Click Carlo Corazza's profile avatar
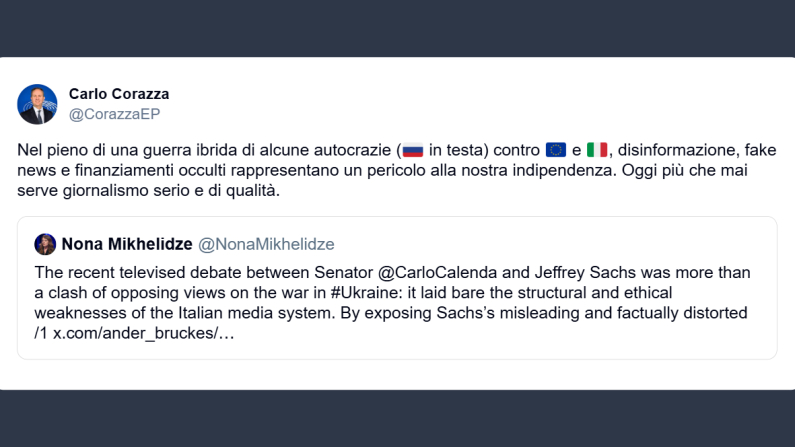This screenshot has width=795, height=447. [37, 104]
